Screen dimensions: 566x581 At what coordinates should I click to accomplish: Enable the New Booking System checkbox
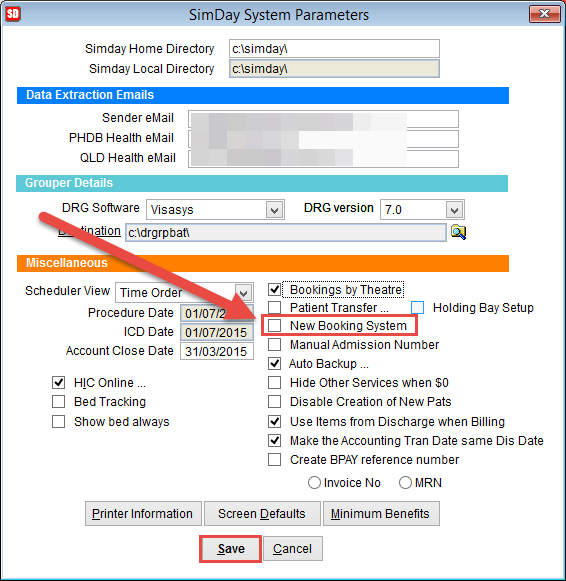tap(274, 325)
